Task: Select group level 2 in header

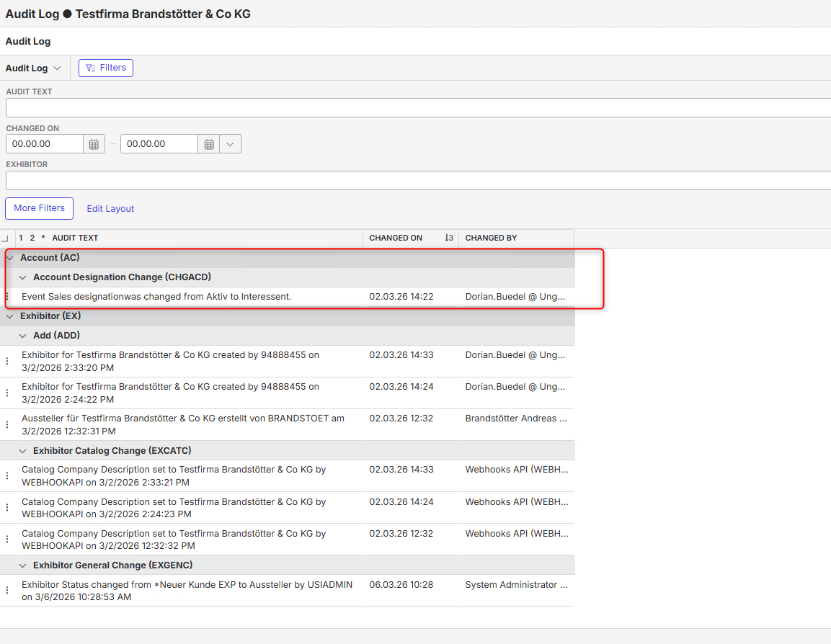Action: pyautogui.click(x=32, y=238)
